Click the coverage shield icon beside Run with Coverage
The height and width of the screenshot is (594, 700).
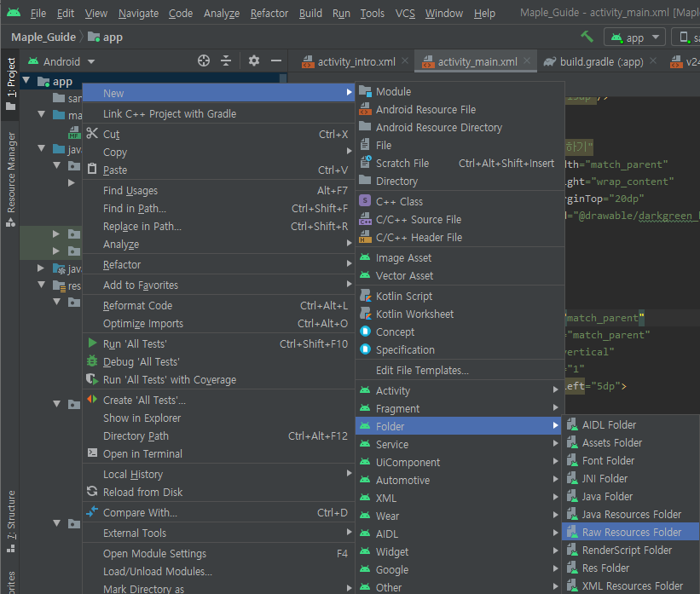tap(92, 379)
